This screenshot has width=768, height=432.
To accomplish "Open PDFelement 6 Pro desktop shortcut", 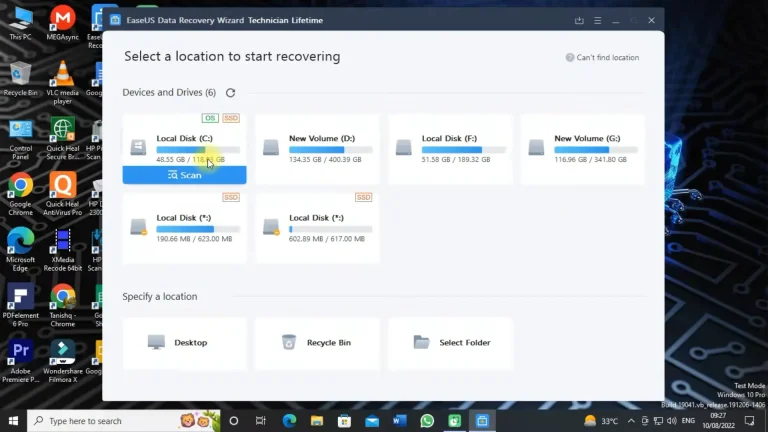I will tap(21, 305).
